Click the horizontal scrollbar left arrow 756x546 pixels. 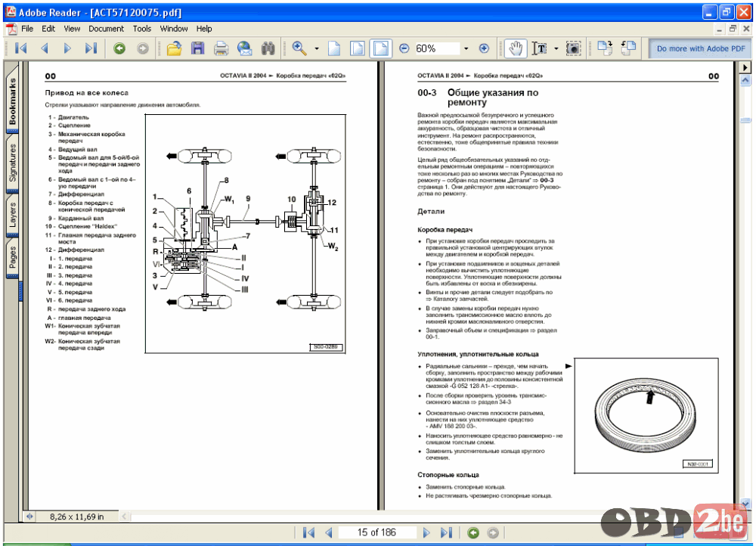click(x=125, y=517)
